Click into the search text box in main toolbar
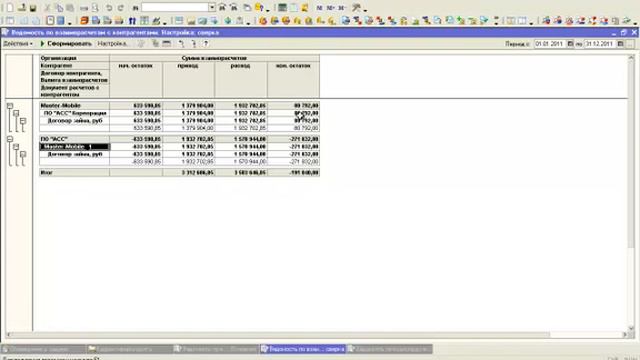This screenshot has height=360, width=640. click(175, 7)
